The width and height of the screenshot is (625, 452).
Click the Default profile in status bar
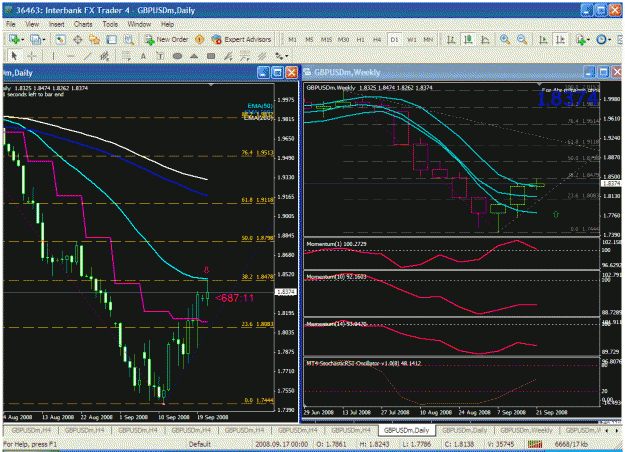[x=200, y=444]
